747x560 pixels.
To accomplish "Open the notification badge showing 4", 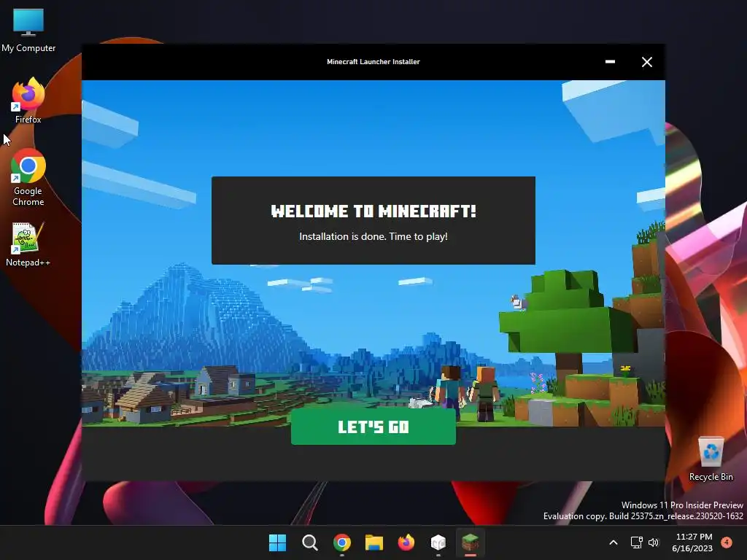I will click(x=726, y=542).
